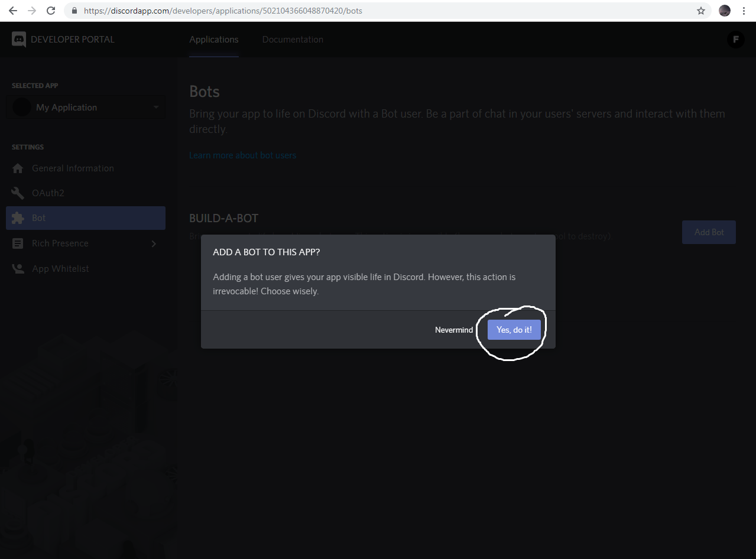The image size is (756, 559).
Task: Open the OAuth2 settings page
Action: pos(86,193)
